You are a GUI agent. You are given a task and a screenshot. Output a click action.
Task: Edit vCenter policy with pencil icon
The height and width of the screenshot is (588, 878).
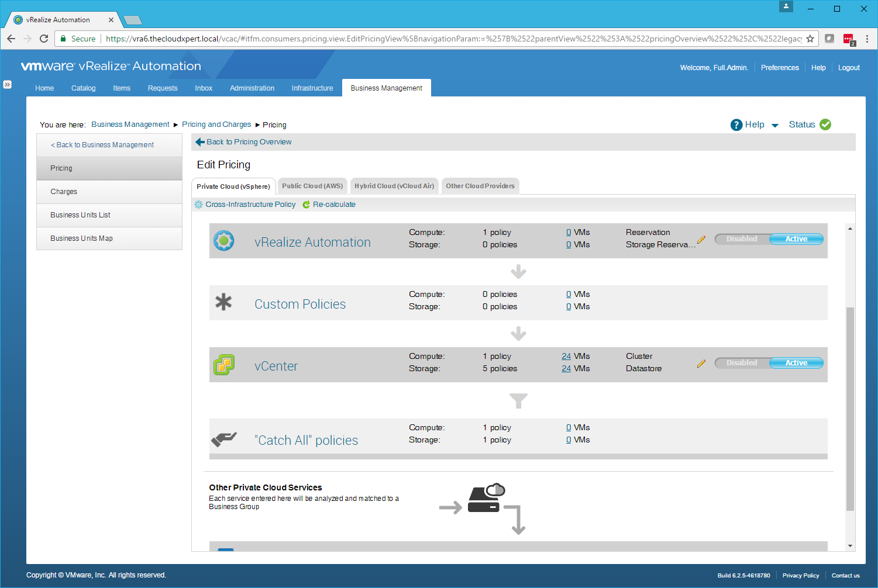(x=701, y=363)
